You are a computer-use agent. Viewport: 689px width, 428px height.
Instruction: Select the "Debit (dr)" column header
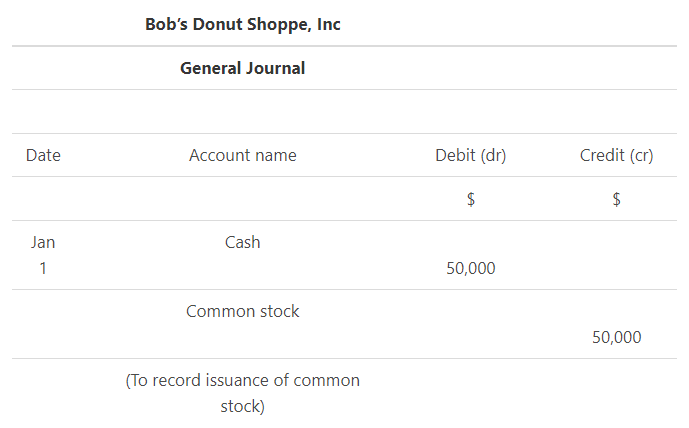[x=470, y=155]
